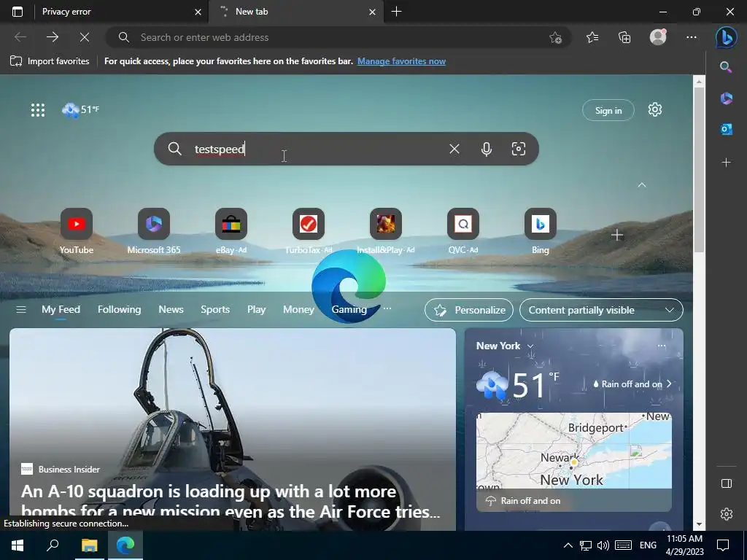Select the Following tab
The height and width of the screenshot is (560, 747).
click(x=119, y=309)
